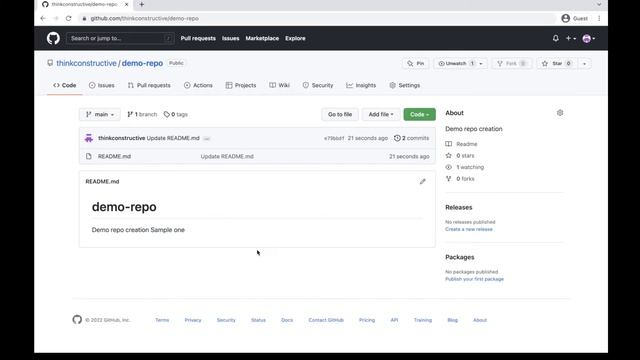
Task: Click the GitHub Octocat logo in header
Action: click(53, 38)
